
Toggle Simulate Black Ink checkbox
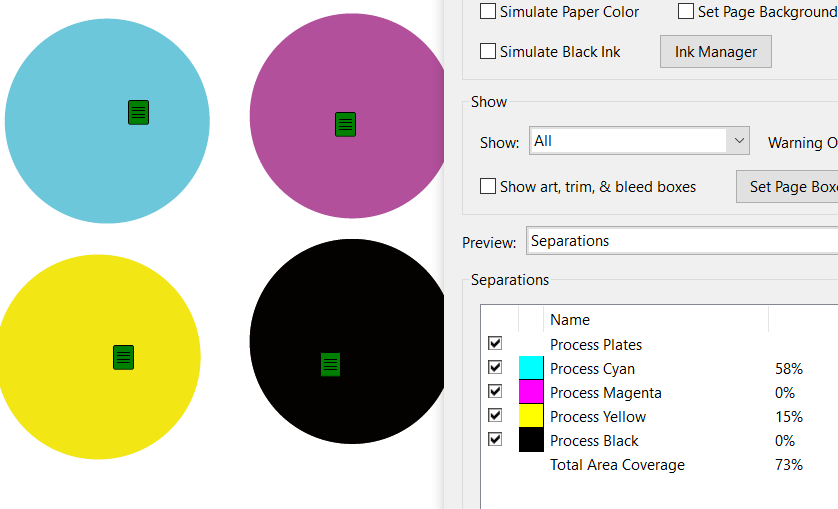488,51
